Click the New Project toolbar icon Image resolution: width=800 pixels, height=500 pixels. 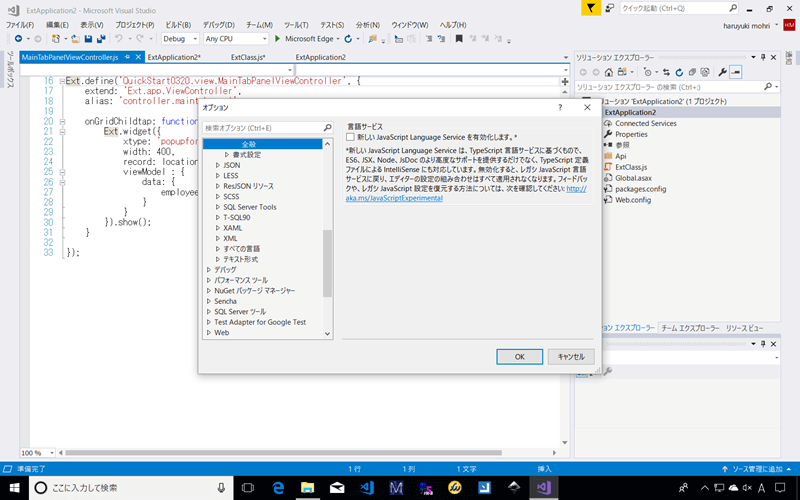pyautogui.click(x=56, y=39)
